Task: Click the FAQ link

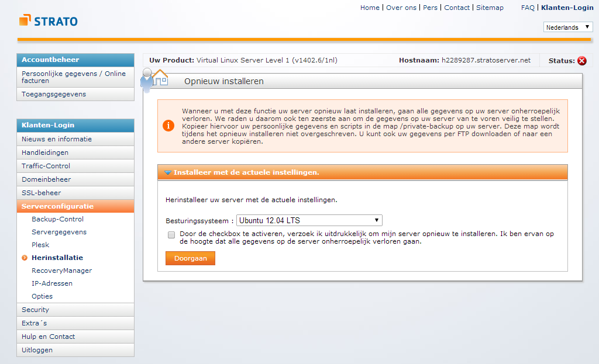Action: [528, 8]
